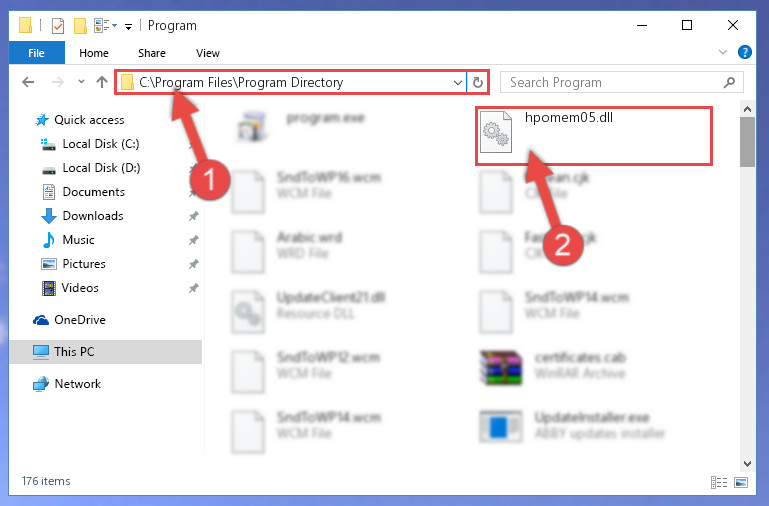Go up one folder level

tap(102, 82)
